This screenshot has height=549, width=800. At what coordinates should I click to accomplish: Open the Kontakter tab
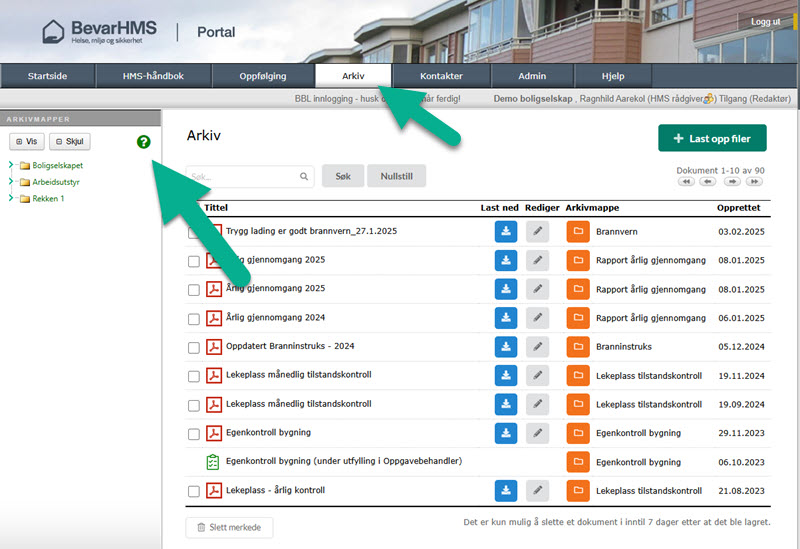tap(441, 76)
